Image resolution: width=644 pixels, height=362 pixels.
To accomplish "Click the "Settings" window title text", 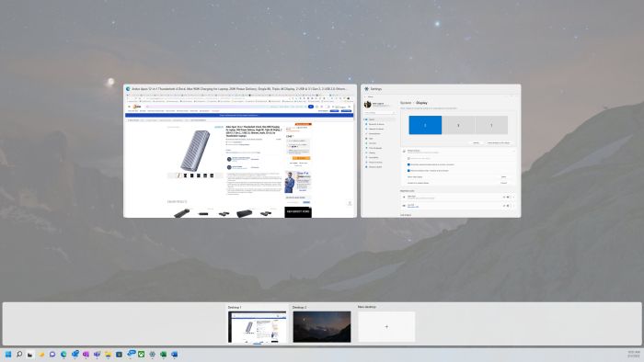I will point(375,88).
